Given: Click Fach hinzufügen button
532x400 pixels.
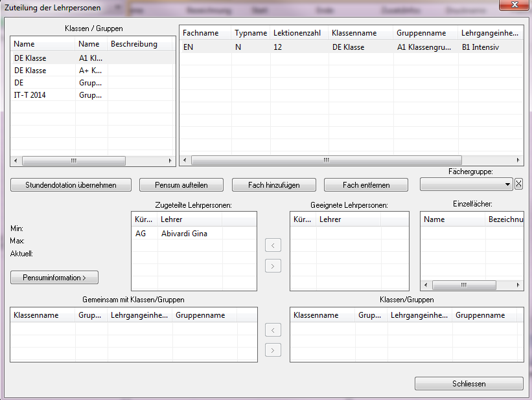Looking at the screenshot, I should tap(273, 185).
